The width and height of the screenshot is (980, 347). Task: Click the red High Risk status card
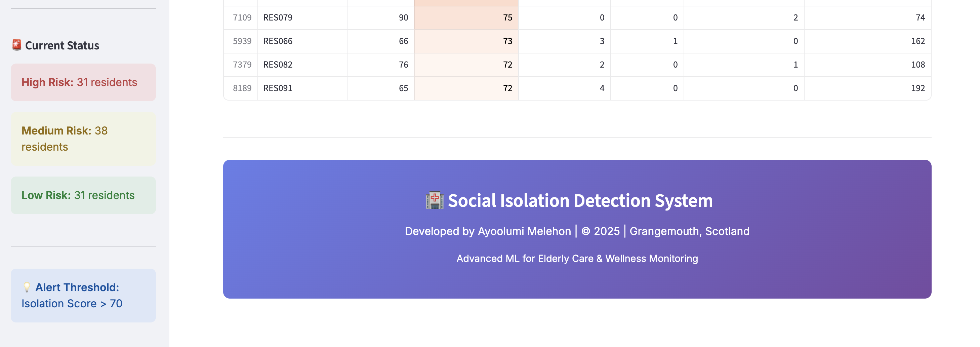pyautogui.click(x=83, y=82)
